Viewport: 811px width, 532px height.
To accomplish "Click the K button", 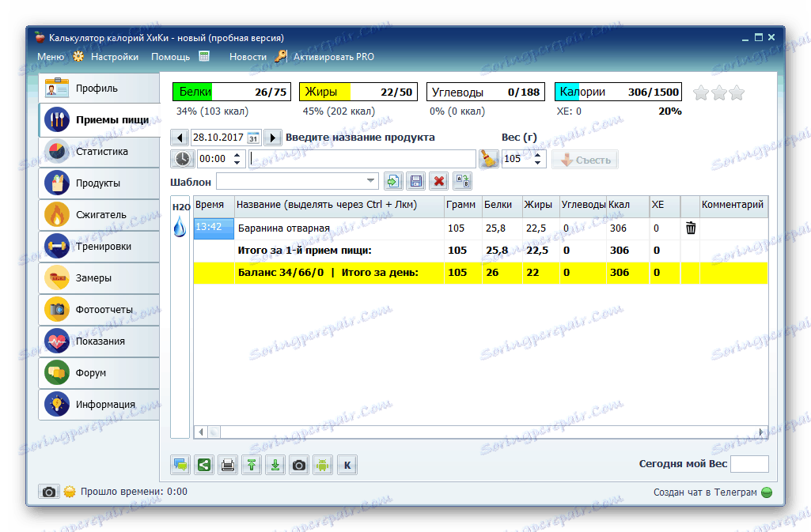I will (x=347, y=465).
